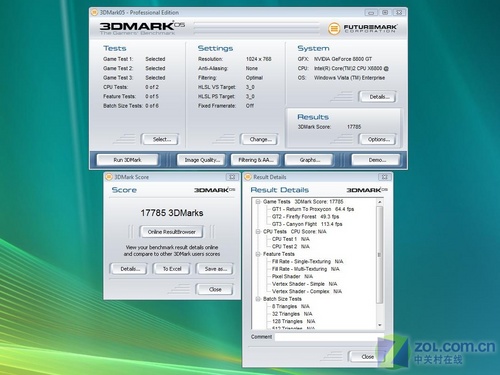Click the 3DMark Score window title icon

click(x=109, y=177)
